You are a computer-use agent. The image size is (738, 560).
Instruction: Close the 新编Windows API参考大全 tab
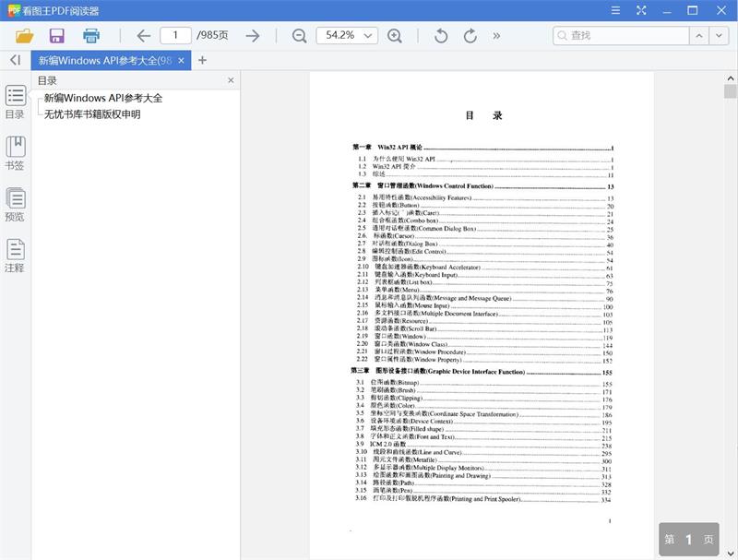click(181, 61)
